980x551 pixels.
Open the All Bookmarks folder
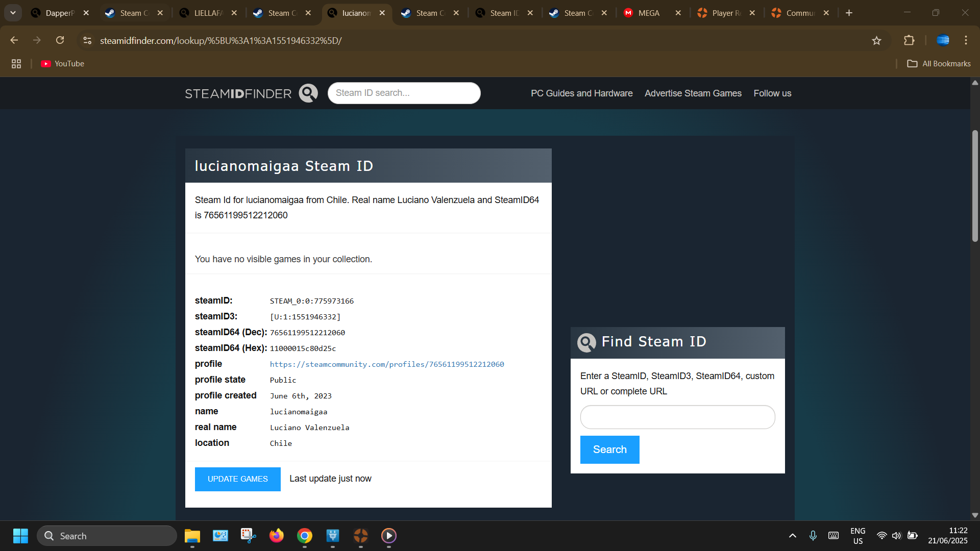[939, 64]
